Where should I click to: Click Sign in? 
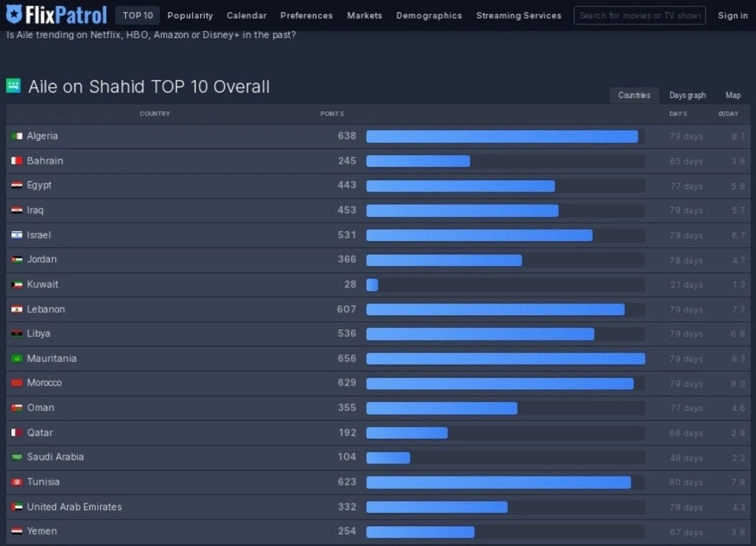(x=732, y=15)
